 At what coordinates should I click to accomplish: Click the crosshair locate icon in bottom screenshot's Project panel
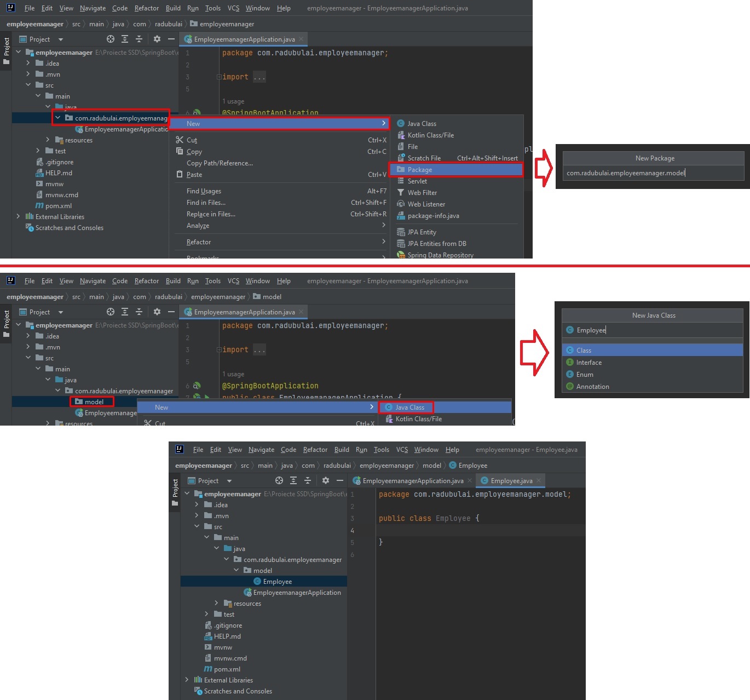279,480
